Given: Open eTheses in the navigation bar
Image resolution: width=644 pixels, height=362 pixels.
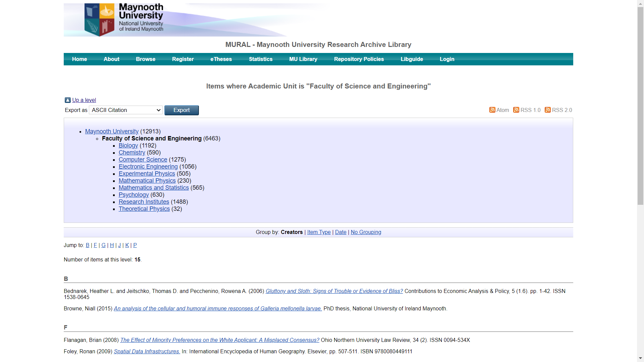Looking at the screenshot, I should pos(221,59).
